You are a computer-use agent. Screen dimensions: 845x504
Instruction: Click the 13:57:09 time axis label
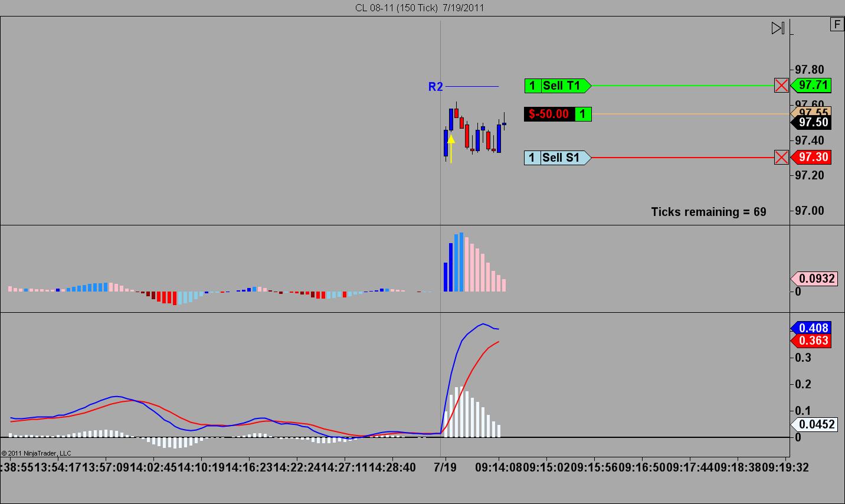click(x=106, y=467)
